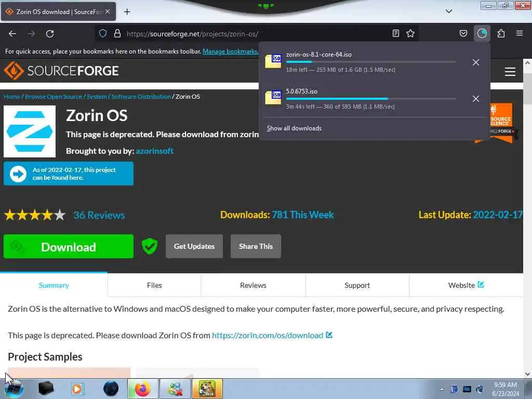Click the green verified shield icon
The width and height of the screenshot is (532, 399).
click(150, 246)
